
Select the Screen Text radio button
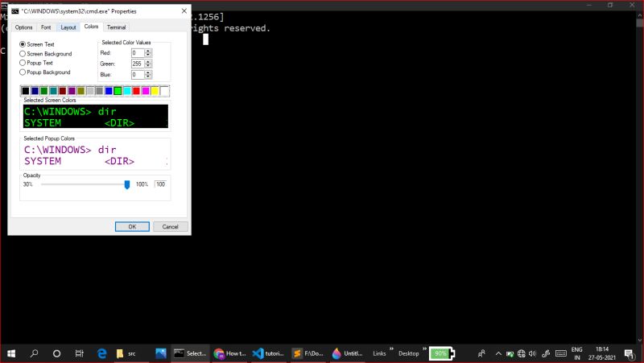[x=23, y=44]
